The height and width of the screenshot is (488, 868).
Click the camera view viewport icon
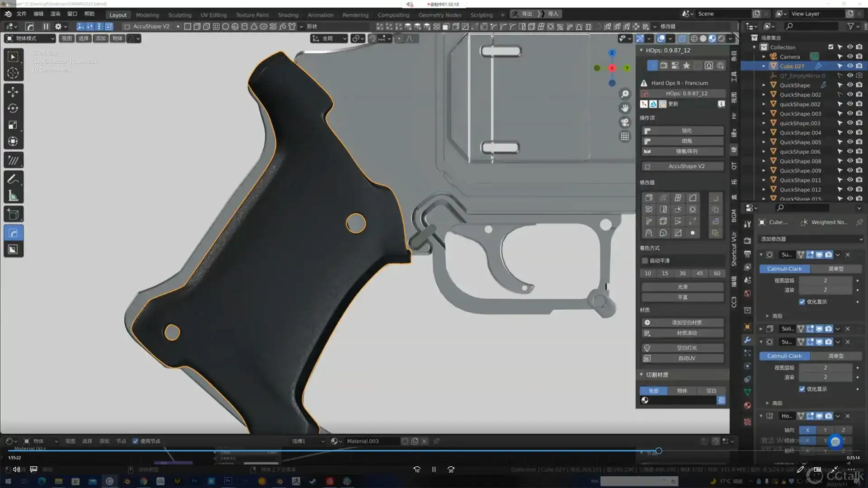[x=625, y=122]
